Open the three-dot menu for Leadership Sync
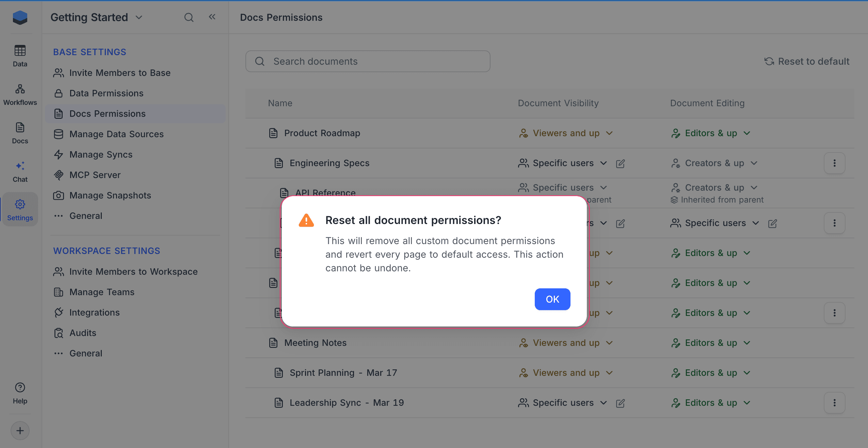Screen dimensions: 868x448 coord(834,403)
